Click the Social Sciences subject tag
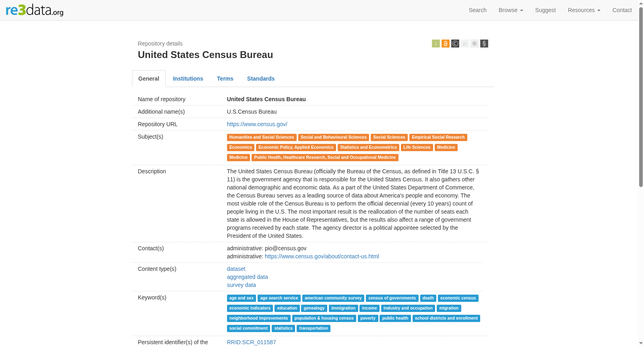 [389, 137]
